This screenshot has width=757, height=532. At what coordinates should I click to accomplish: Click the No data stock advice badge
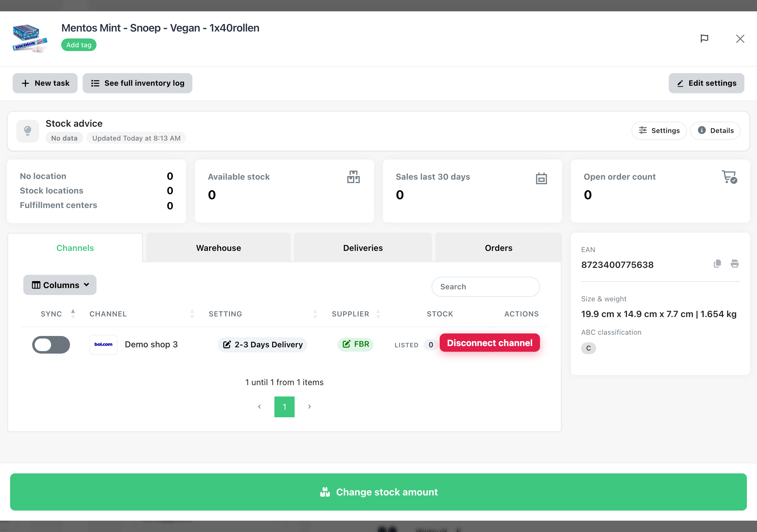[64, 138]
